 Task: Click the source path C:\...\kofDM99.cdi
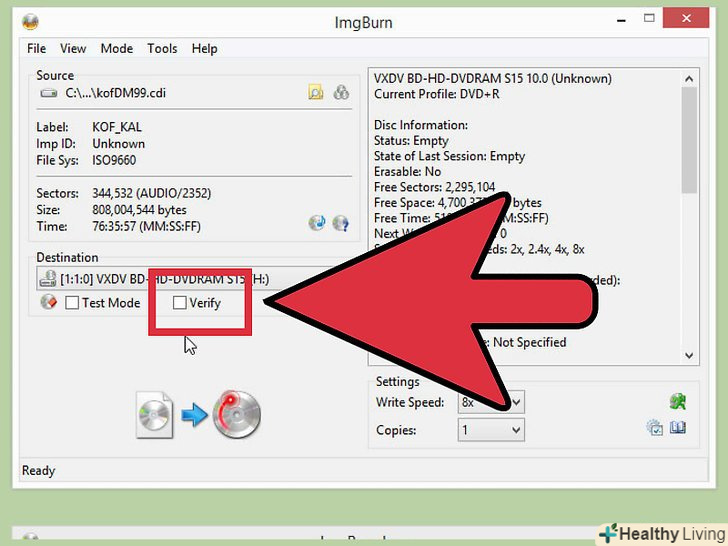click(116, 93)
